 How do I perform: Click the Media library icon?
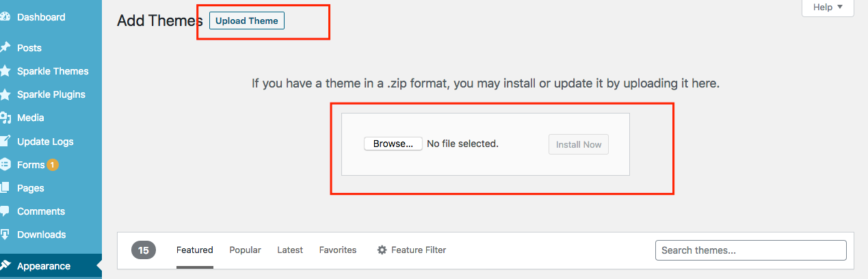click(4, 118)
